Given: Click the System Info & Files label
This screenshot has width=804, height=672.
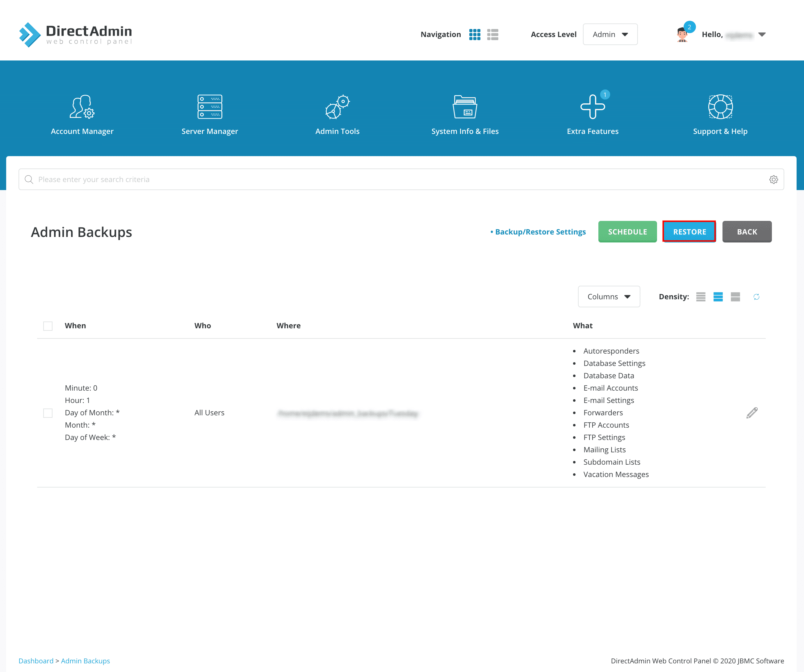Looking at the screenshot, I should pos(465,131).
